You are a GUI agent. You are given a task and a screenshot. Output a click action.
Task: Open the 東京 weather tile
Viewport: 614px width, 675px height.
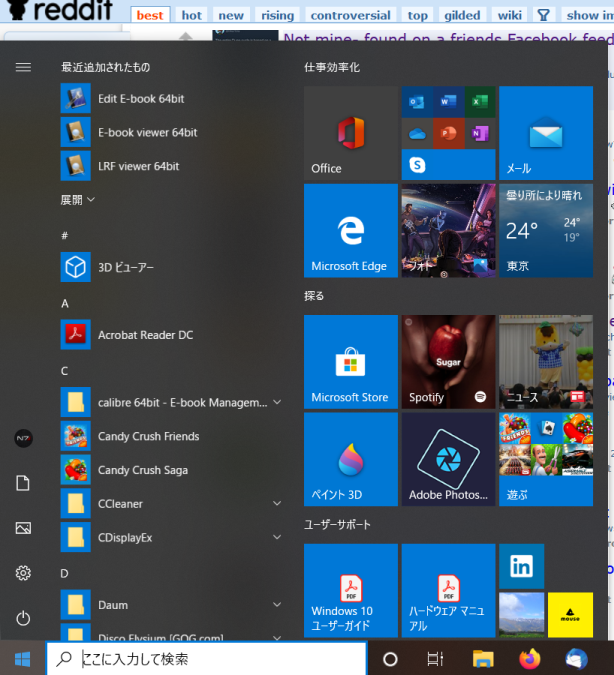click(x=546, y=231)
